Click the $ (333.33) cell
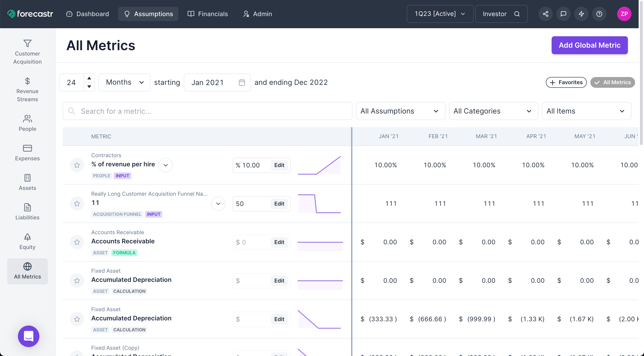Viewport: 644px width, 356px height. [379, 319]
